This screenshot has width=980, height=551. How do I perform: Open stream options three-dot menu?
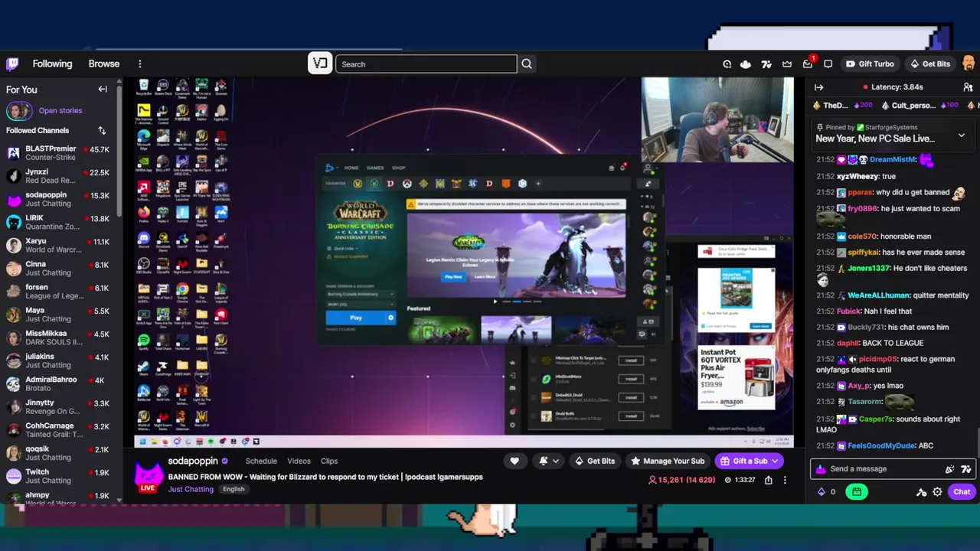pos(785,480)
